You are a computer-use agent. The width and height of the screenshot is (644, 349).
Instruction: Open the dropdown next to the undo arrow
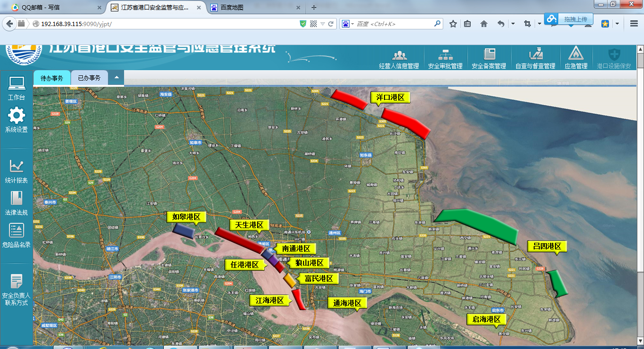(513, 24)
